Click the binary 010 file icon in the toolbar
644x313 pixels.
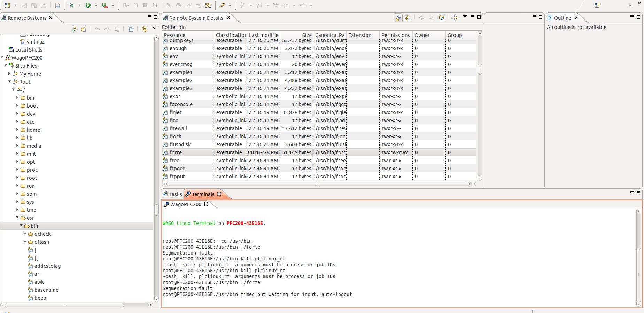click(58, 5)
